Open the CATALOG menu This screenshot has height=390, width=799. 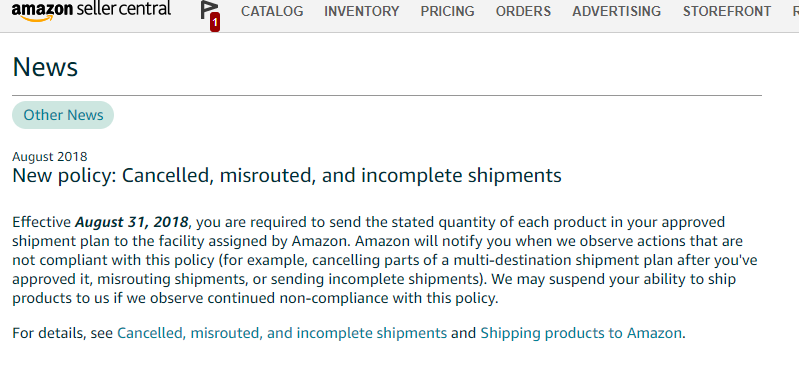click(272, 11)
